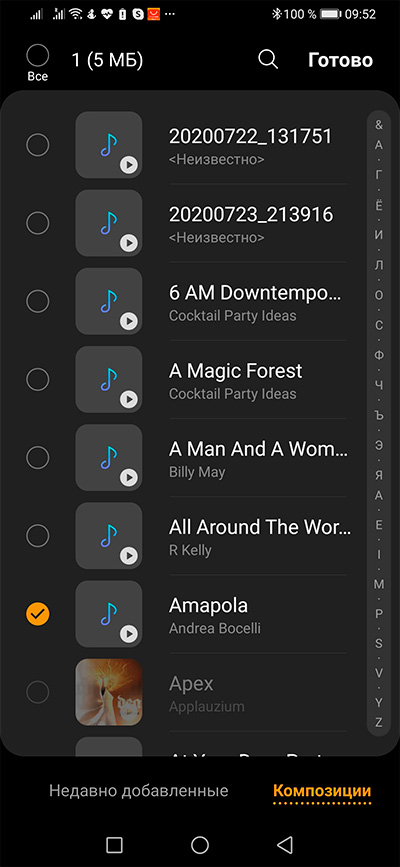Open the search magnifier icon
This screenshot has height=867, width=400.
268,60
